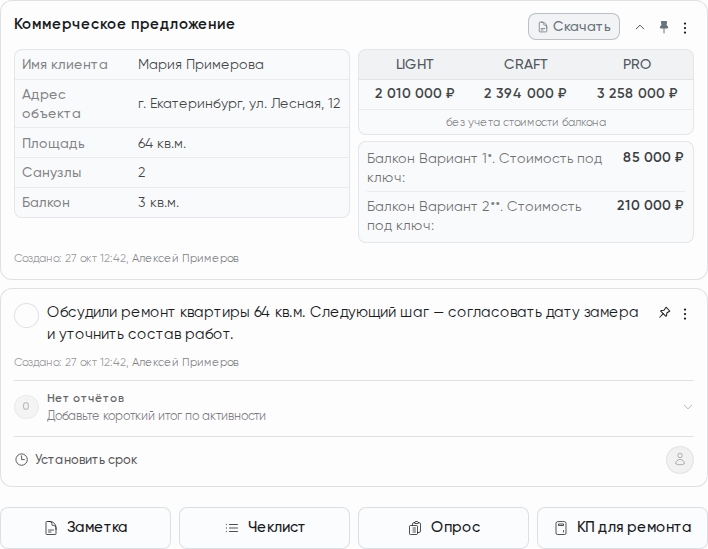The width and height of the screenshot is (708, 549).
Task: Click the area value 64 кв.м.
Action: [162, 144]
